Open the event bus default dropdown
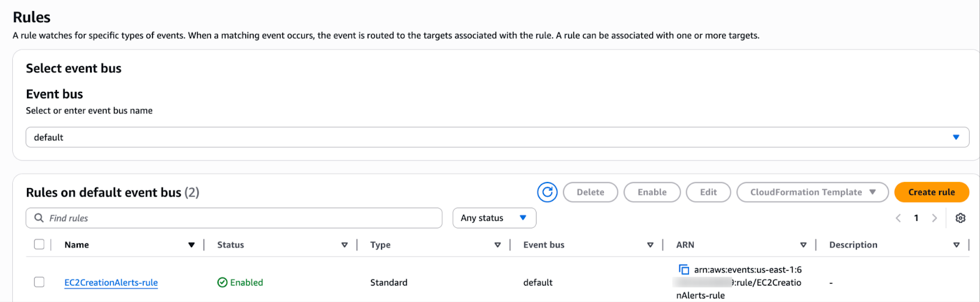Screen dimensions: 980x302 pos(497,137)
